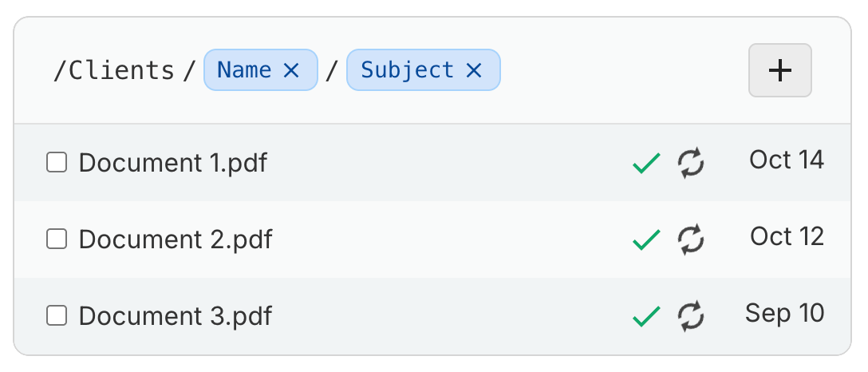Click the Sep 10 date
This screenshot has width=868, height=372.
coord(784,313)
